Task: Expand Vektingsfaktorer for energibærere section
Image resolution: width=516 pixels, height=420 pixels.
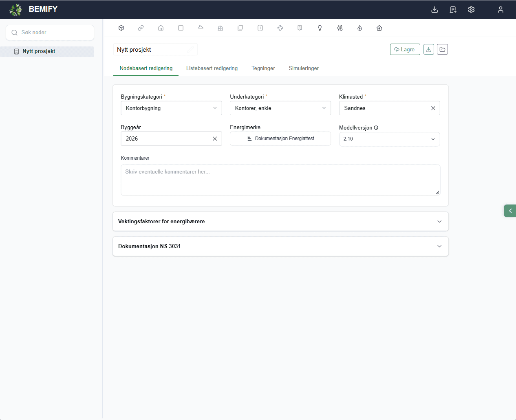Action: click(x=280, y=222)
